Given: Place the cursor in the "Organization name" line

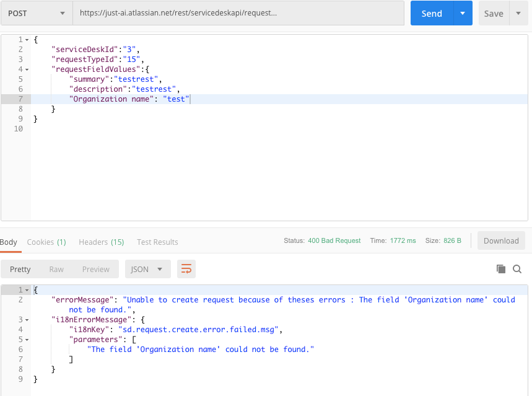Looking at the screenshot, I should coord(129,99).
